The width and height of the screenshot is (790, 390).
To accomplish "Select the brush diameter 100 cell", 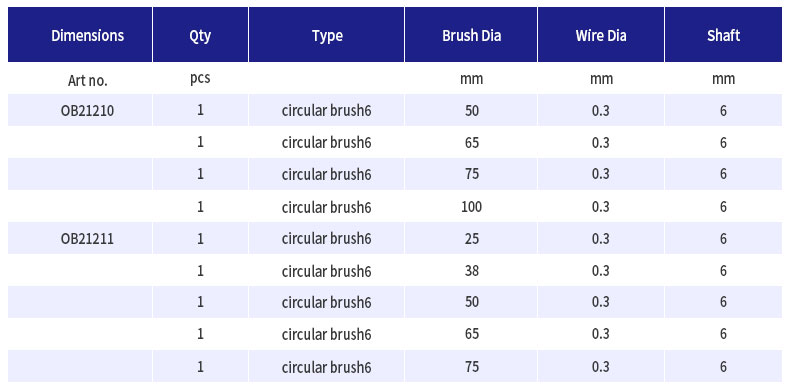I will 471,207.
